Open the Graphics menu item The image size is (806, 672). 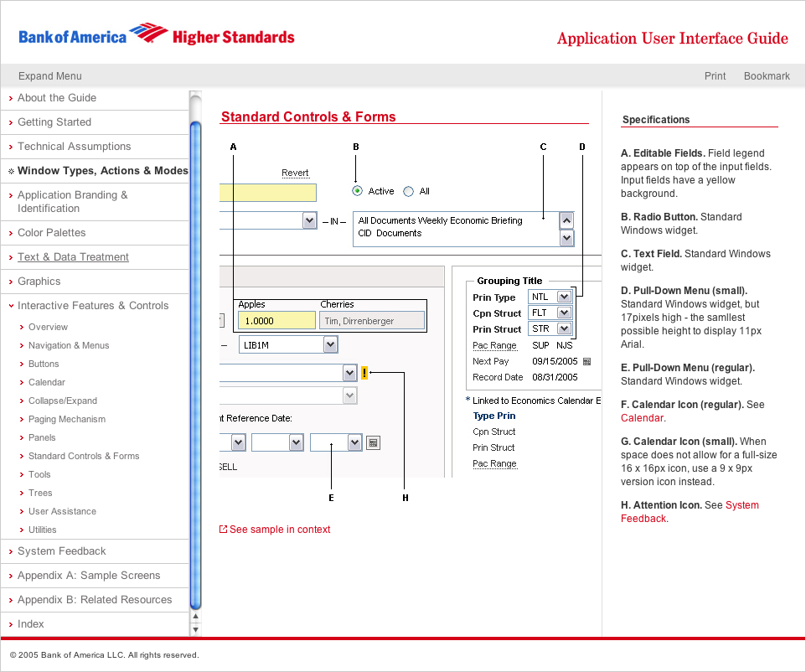39,282
